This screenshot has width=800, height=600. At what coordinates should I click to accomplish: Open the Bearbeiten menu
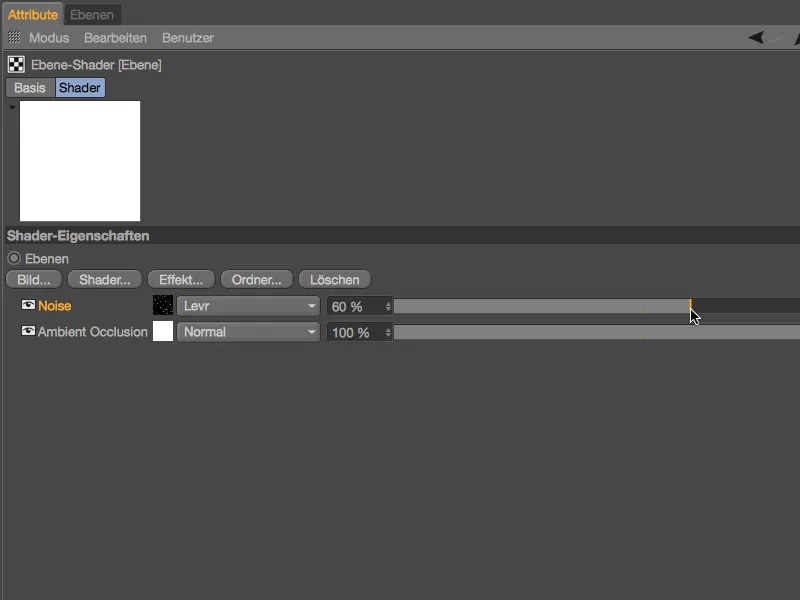pyautogui.click(x=115, y=38)
